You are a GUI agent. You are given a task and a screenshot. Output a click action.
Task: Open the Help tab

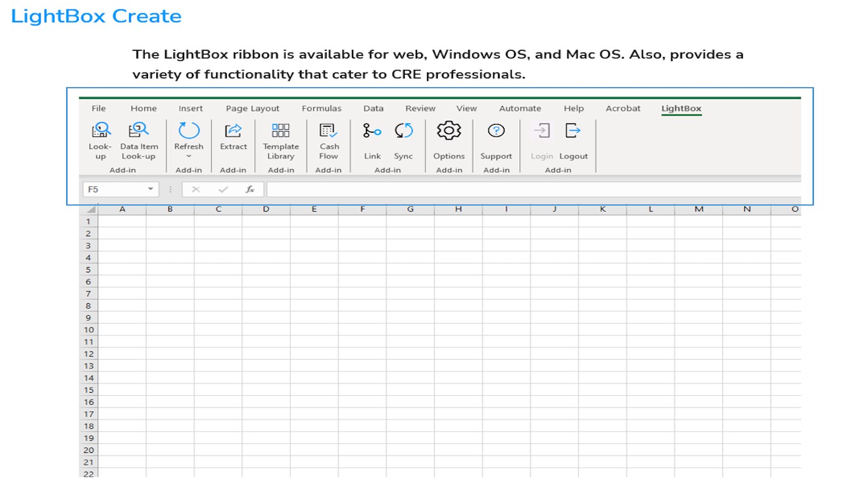[x=574, y=109]
